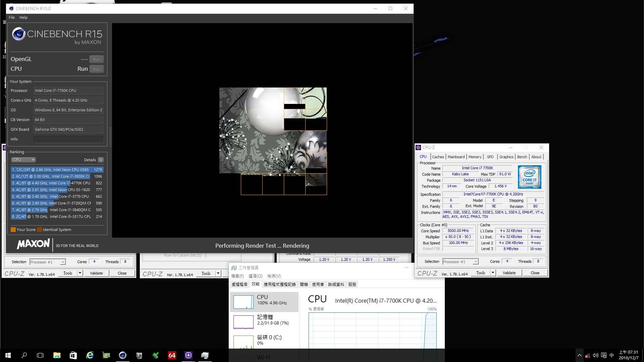Image resolution: width=644 pixels, height=362 pixels.
Task: Click the camera utility icon in the taskbar
Action: tap(139, 355)
